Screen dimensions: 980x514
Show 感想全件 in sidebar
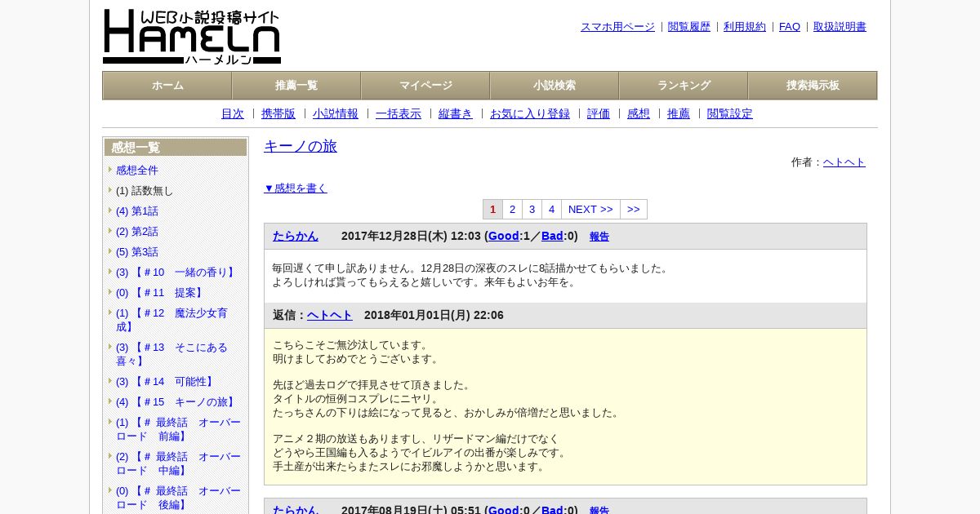point(137,170)
